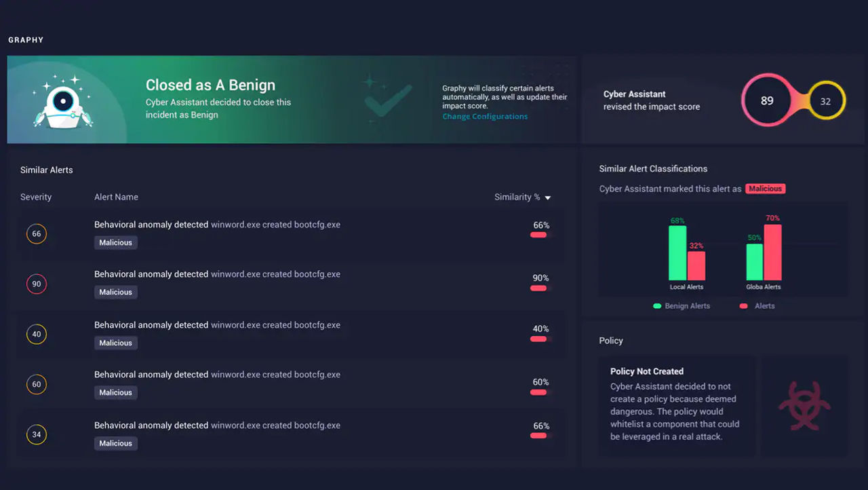The width and height of the screenshot is (868, 490).
Task: Click the Alert Name column header
Action: [x=116, y=197]
